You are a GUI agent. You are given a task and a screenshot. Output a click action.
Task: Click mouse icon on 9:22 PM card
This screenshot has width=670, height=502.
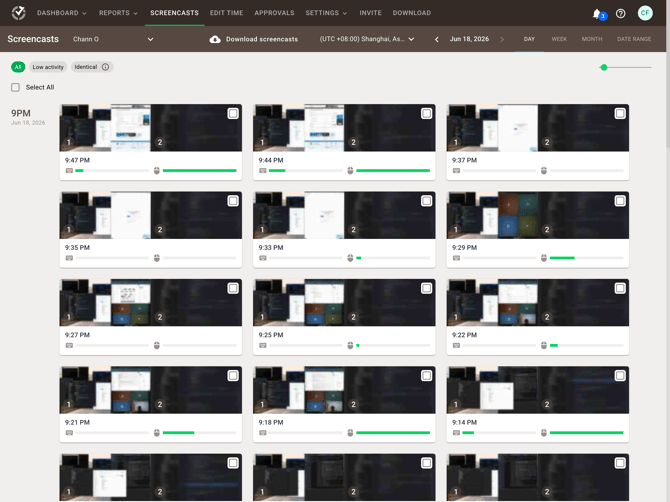coord(544,345)
